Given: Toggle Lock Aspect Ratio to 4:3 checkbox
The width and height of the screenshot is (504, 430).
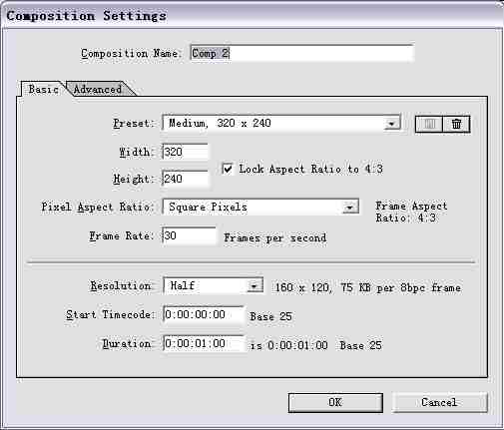Looking at the screenshot, I should [228, 169].
